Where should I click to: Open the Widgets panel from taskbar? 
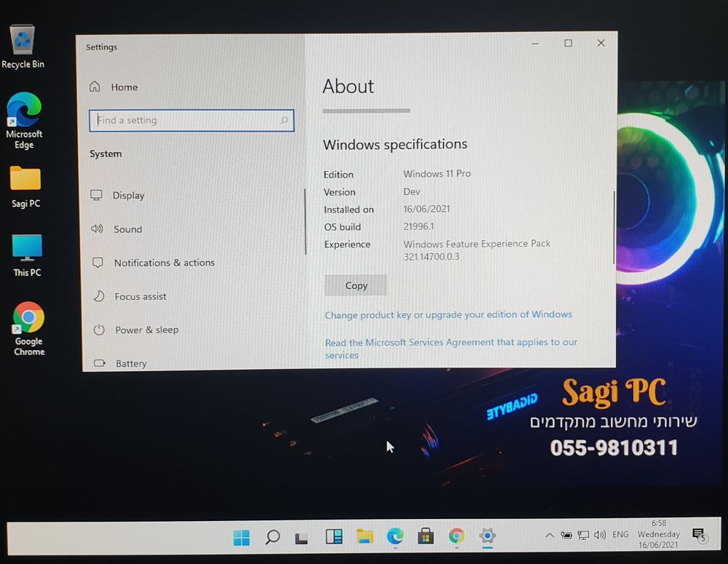(333, 537)
